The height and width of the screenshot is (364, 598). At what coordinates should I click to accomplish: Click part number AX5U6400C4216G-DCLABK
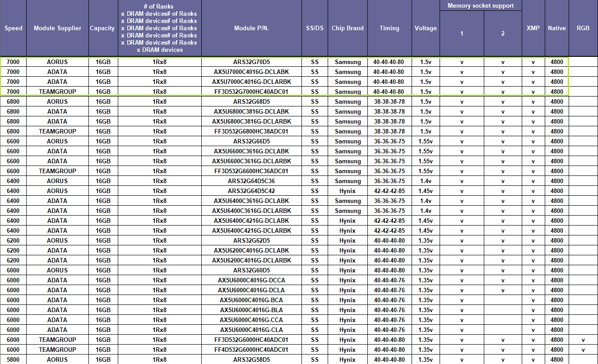pos(251,221)
